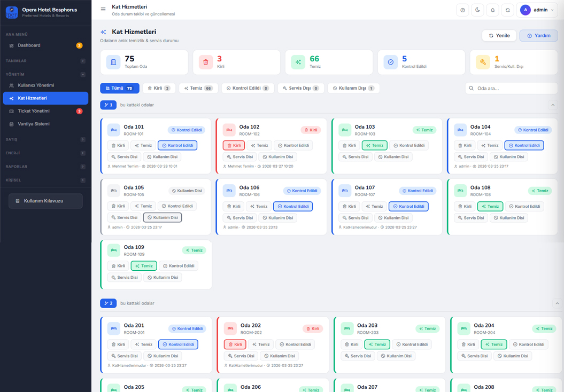Click the hamburger menu icon in header
The width and height of the screenshot is (564, 392).
103,10
